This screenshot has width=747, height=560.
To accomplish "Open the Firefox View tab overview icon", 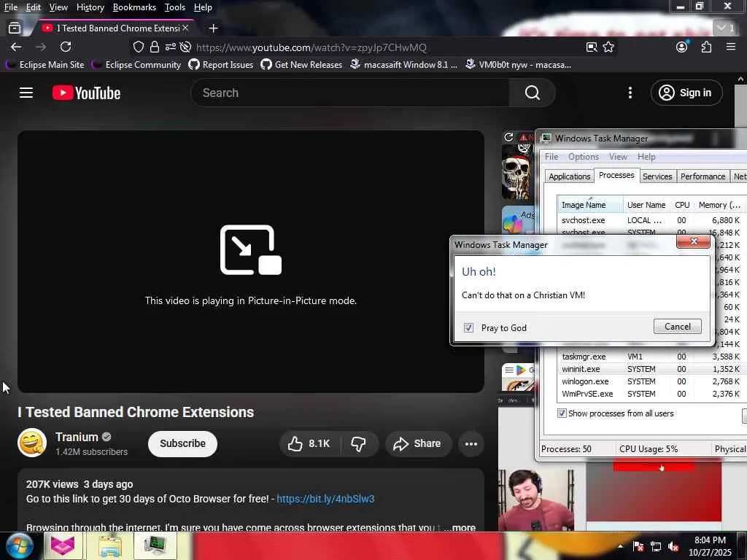I will pos(15,28).
